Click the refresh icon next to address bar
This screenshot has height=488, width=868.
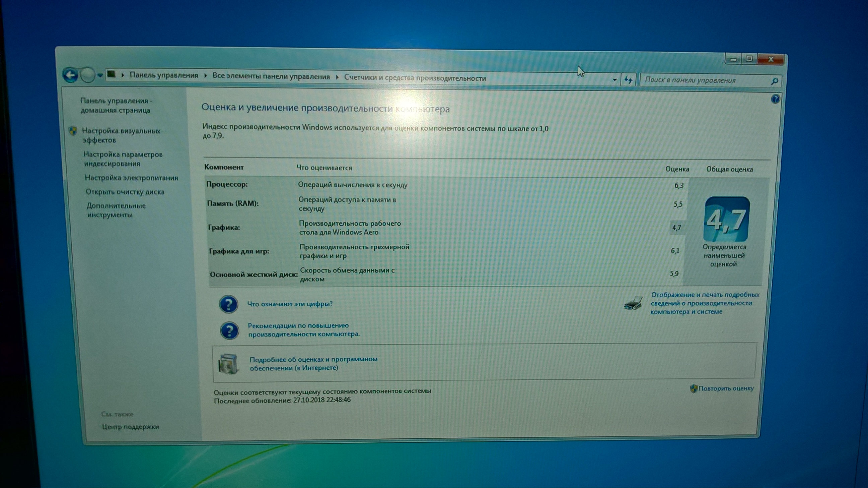(x=628, y=80)
